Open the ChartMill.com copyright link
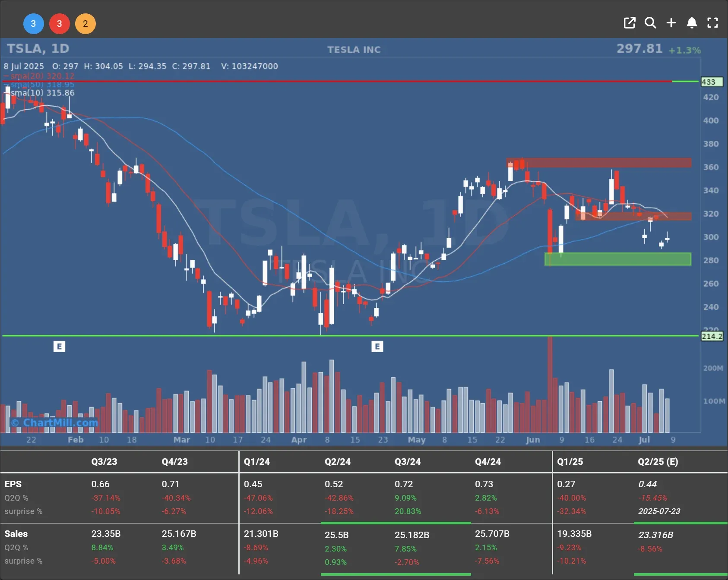Screen dimensions: 728x580 pos(54,422)
